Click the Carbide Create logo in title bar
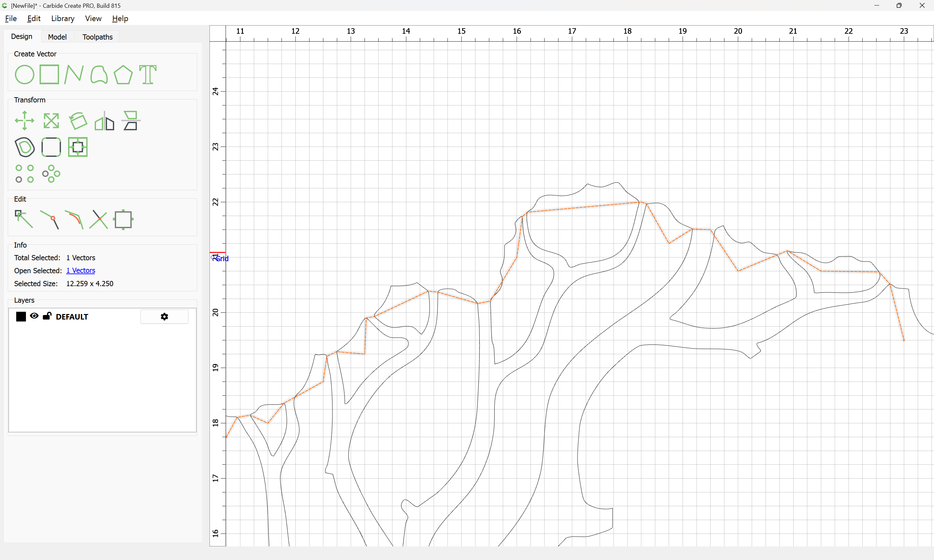Screen dimensions: 934x560 (5, 6)
